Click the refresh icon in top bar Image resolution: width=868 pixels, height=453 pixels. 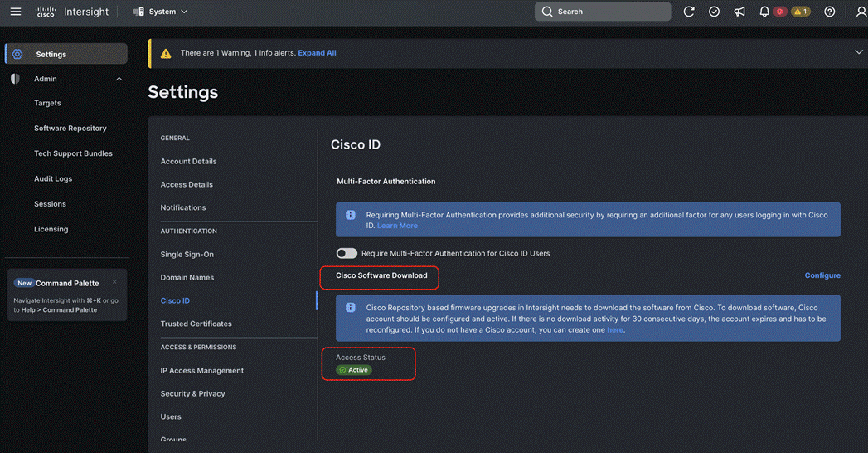pyautogui.click(x=689, y=12)
